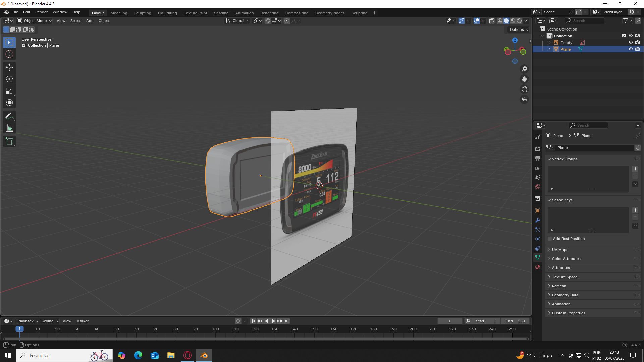The height and width of the screenshot is (362, 644).
Task: Expand the Empty object in outliner
Action: (549, 43)
